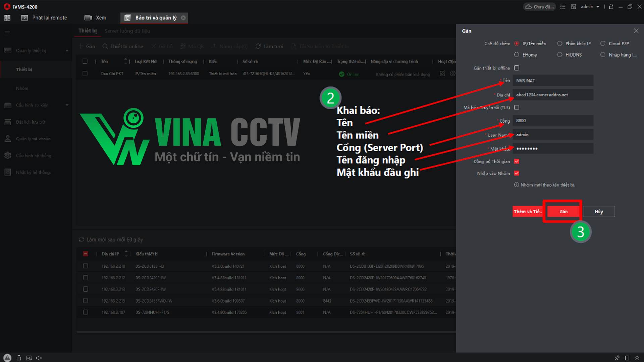
Task: Click the cloud account Chưa đă... button
Action: 539,7
